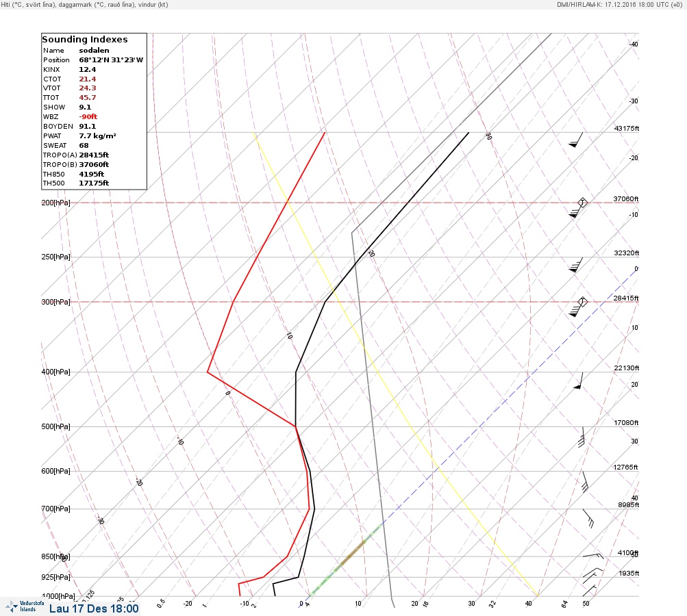Click the CTOT value 21.4
687x616 pixels.
[x=88, y=79]
